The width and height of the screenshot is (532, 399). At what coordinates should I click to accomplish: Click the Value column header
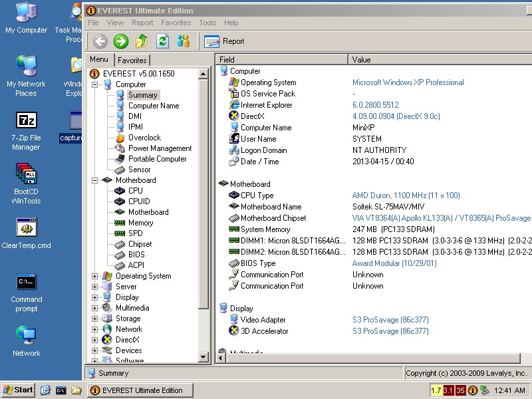[x=440, y=60]
